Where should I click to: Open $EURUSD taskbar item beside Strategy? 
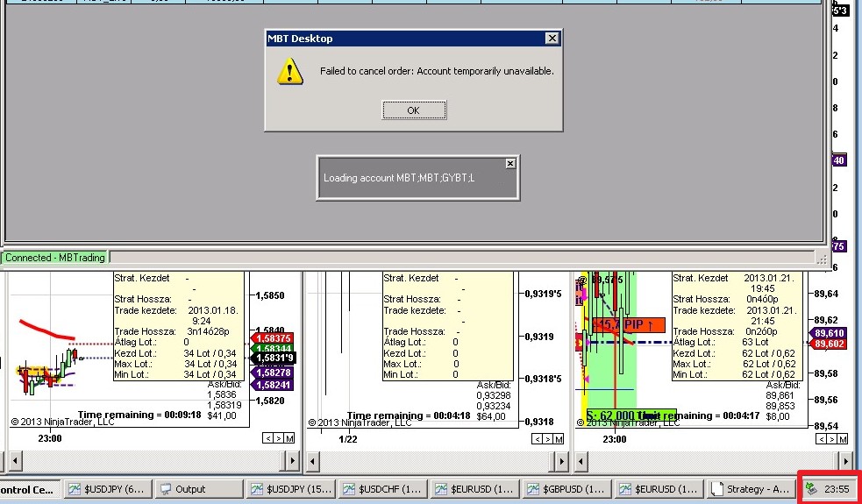(660, 488)
